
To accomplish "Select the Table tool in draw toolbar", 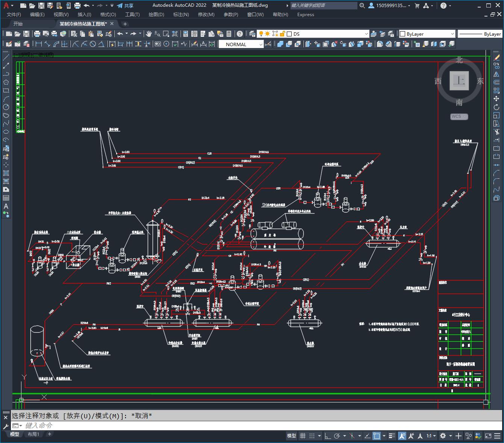I will click(x=6, y=198).
